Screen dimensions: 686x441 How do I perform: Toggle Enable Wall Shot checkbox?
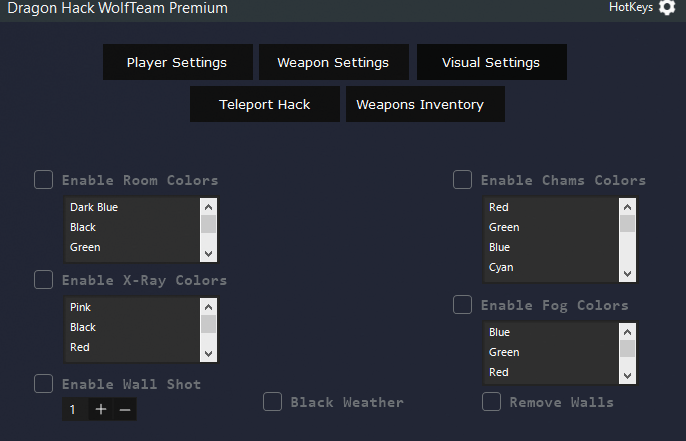tap(44, 384)
